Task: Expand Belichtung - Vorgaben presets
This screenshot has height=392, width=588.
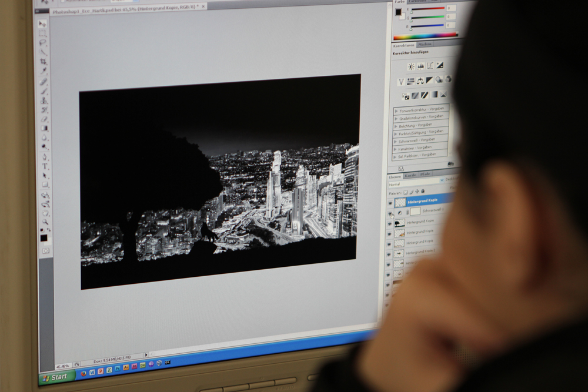Action: click(396, 127)
